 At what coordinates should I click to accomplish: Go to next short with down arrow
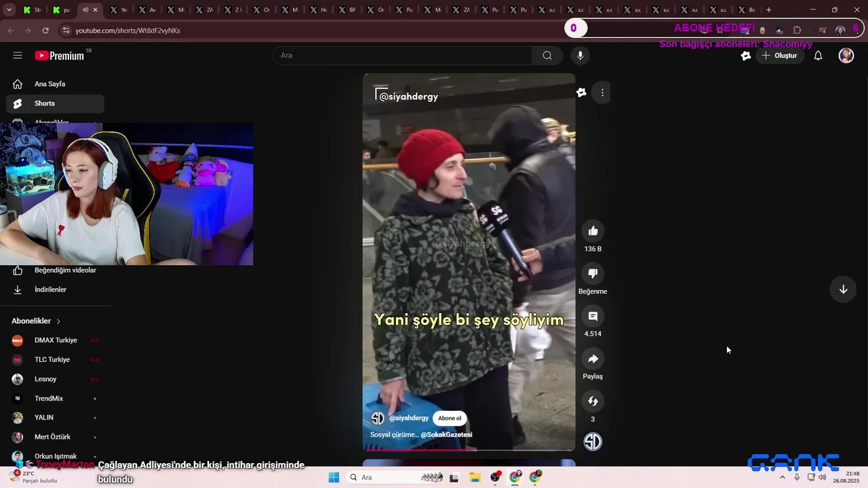[x=843, y=289]
